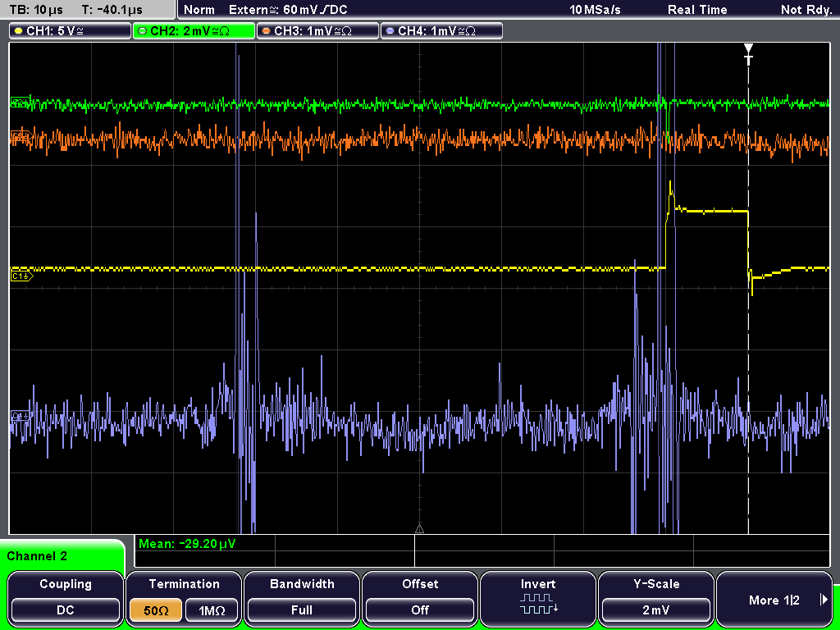Set termination to 1MΩ
Image resolution: width=840 pixels, height=630 pixels.
click(x=212, y=610)
